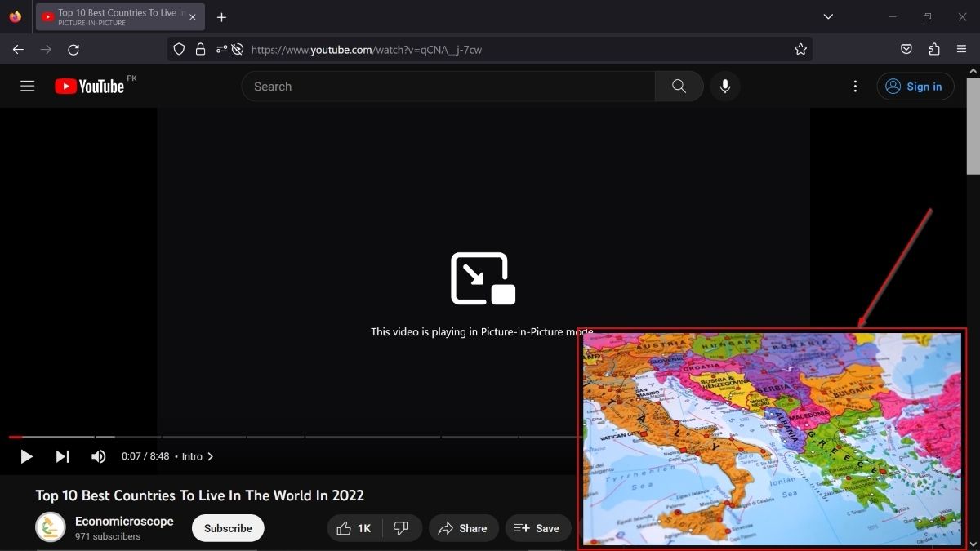Click the Picture-in-Picture video window
The height and width of the screenshot is (551, 980).
pyautogui.click(x=773, y=438)
